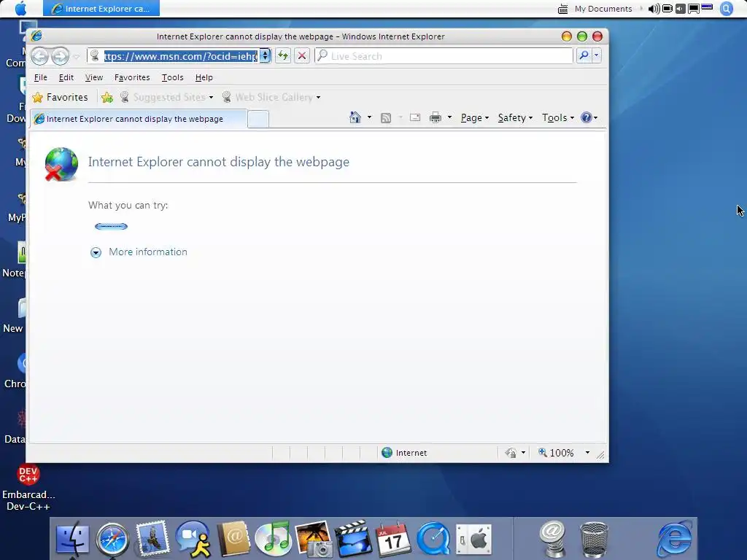This screenshot has height=560, width=747.
Task: Open the Favorites menu
Action: [x=132, y=77]
